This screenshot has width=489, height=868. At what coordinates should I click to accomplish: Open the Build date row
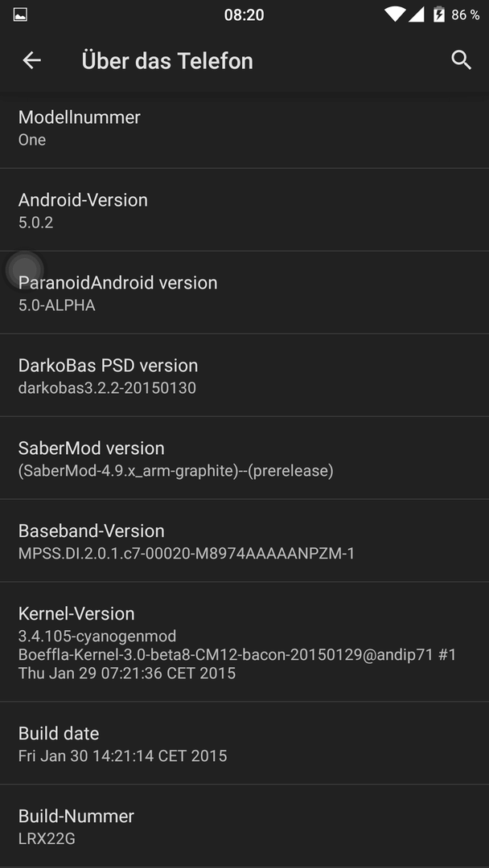click(244, 743)
